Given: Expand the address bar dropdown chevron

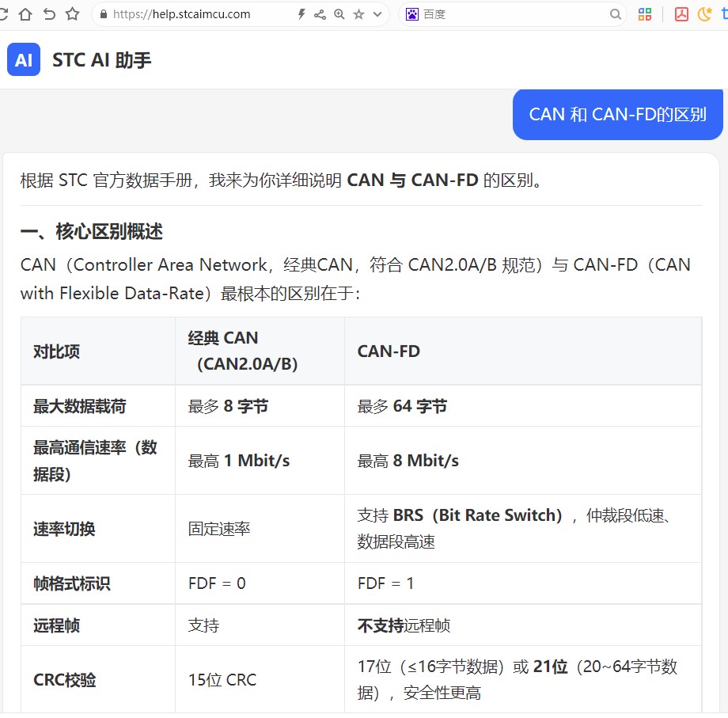Looking at the screenshot, I should tap(377, 14).
